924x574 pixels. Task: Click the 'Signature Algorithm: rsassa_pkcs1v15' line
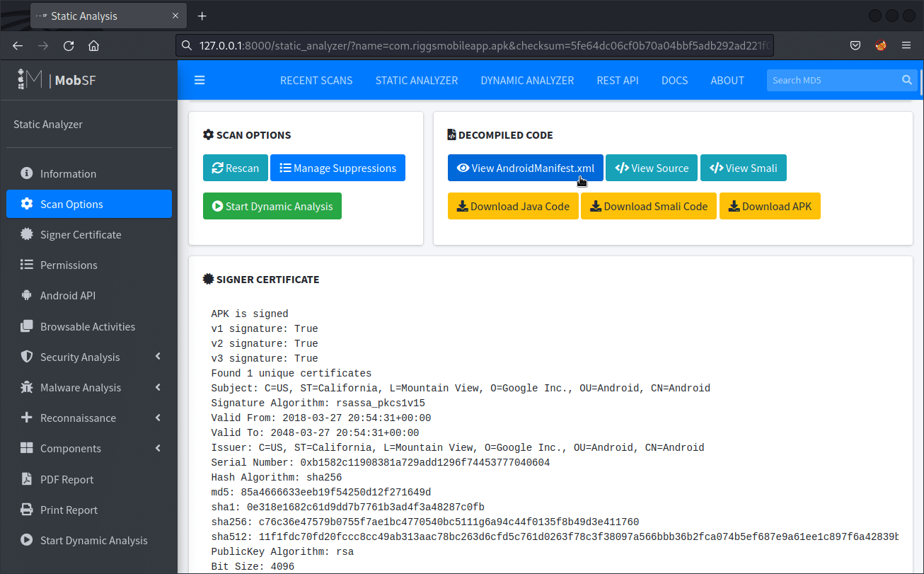pos(318,403)
